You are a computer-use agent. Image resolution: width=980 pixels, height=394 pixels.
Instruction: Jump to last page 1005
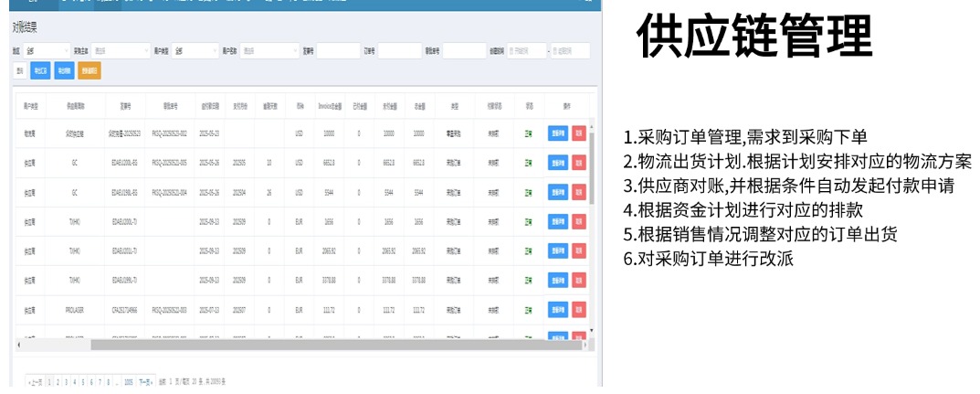click(129, 381)
